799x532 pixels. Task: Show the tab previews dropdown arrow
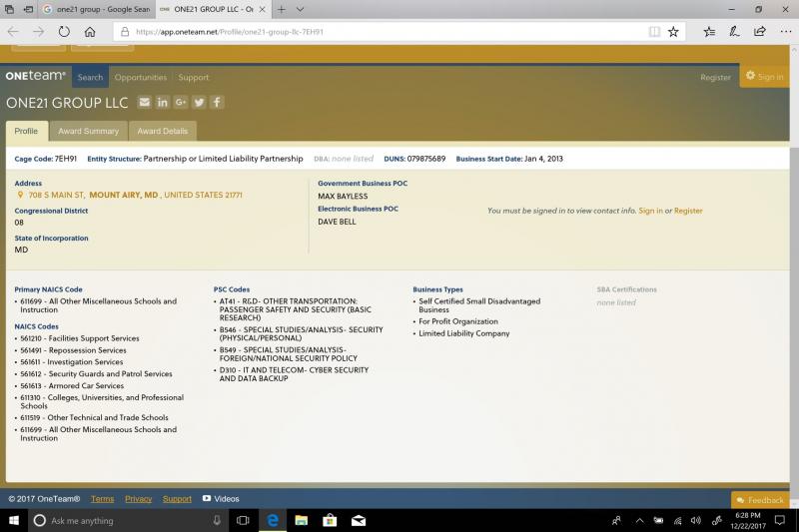point(301,9)
